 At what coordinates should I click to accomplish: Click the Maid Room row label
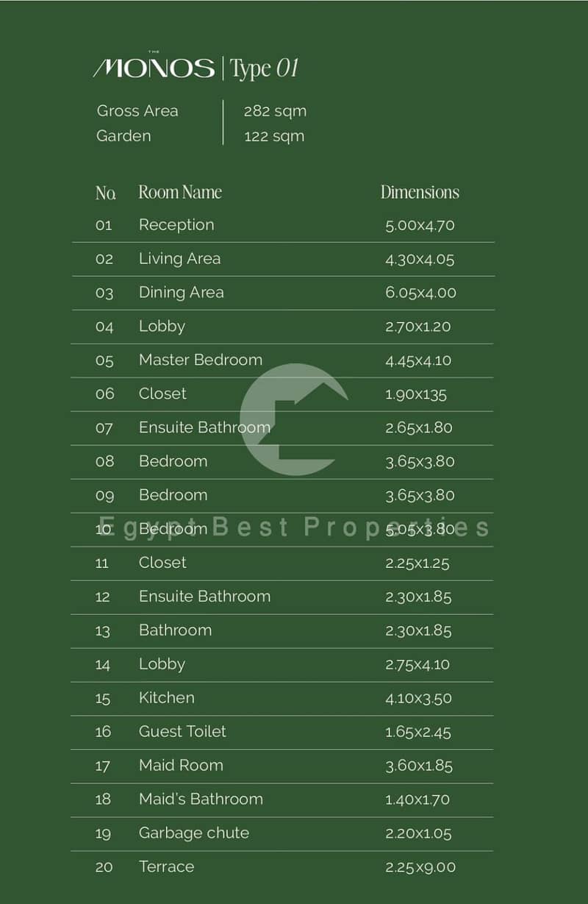[x=181, y=765]
